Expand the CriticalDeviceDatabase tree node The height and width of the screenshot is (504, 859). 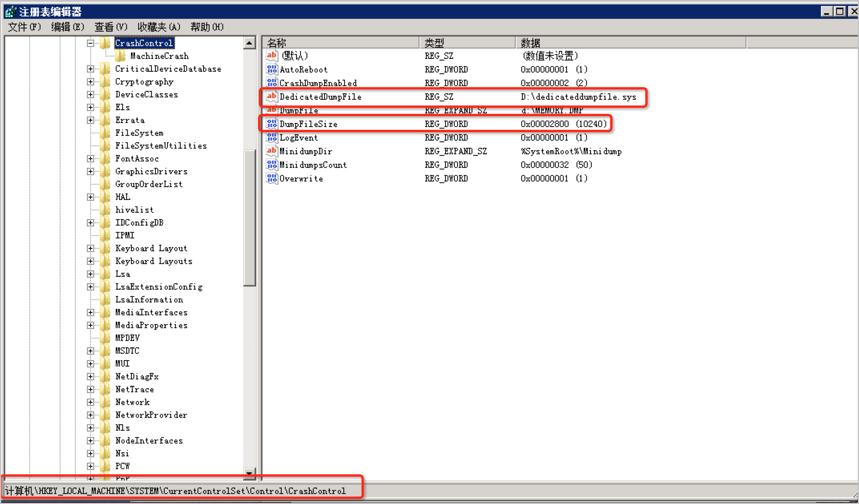pyautogui.click(x=91, y=69)
